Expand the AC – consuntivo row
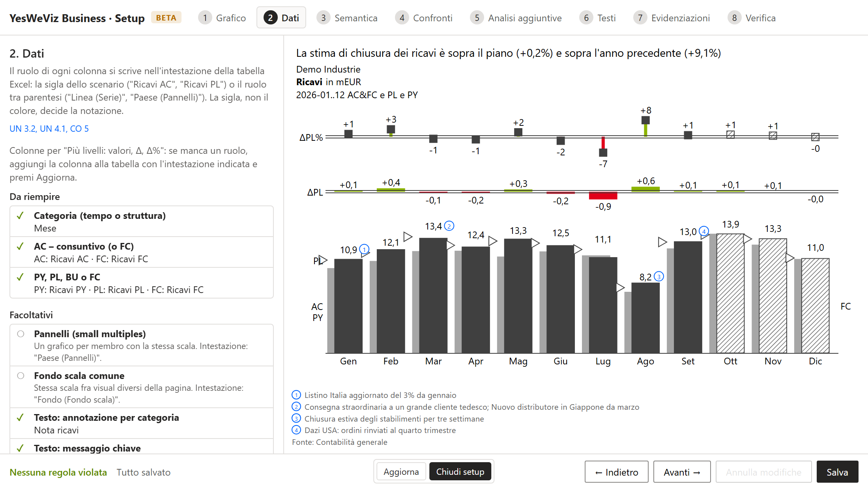 (142, 252)
